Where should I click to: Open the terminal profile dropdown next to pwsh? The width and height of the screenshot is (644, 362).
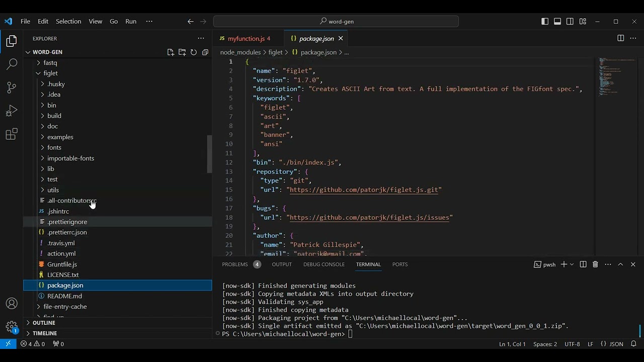click(571, 264)
